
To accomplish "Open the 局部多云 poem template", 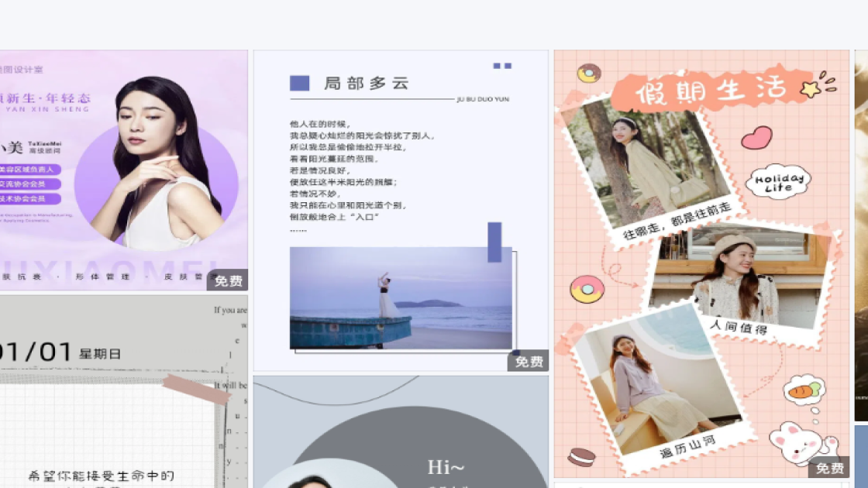I will pos(401,210).
